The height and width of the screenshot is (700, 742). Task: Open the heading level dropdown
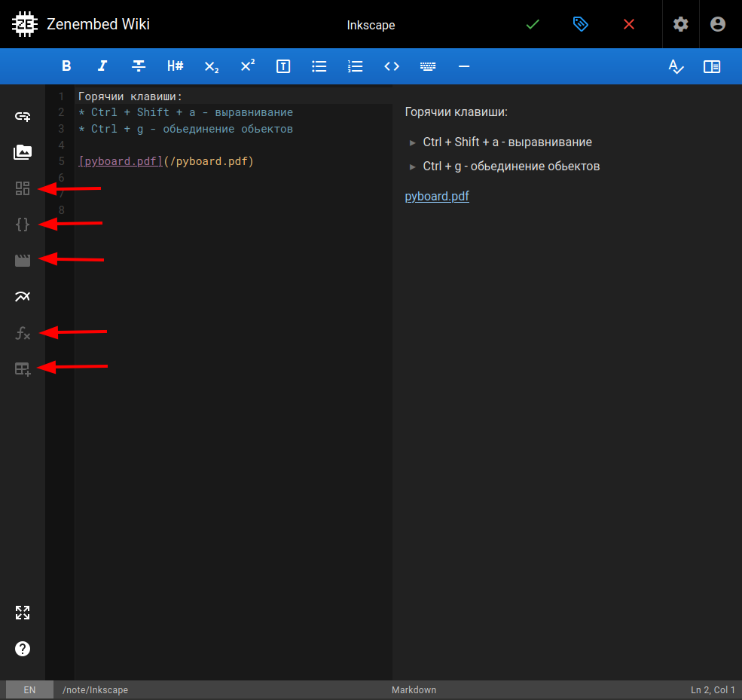point(175,66)
